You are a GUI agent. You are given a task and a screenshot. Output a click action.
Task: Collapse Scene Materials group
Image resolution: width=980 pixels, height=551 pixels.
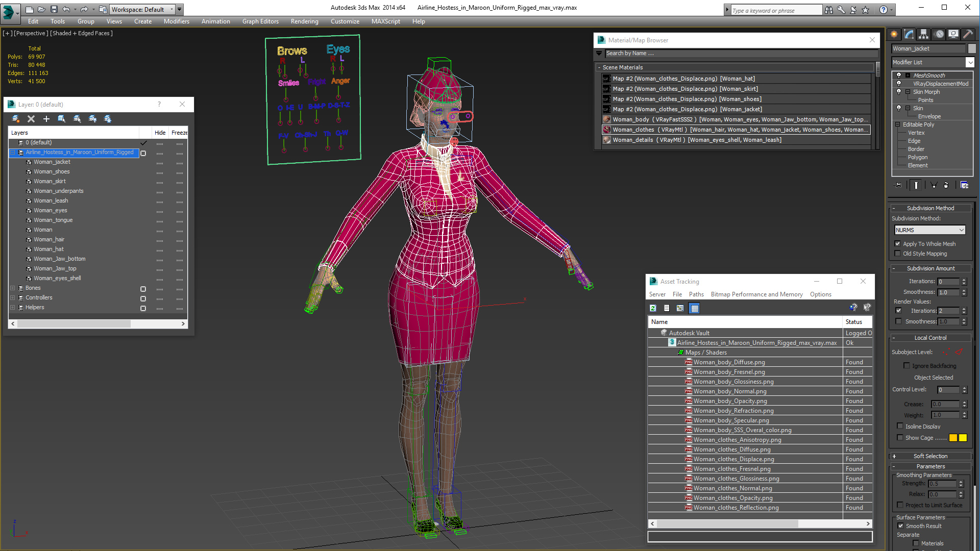point(599,67)
